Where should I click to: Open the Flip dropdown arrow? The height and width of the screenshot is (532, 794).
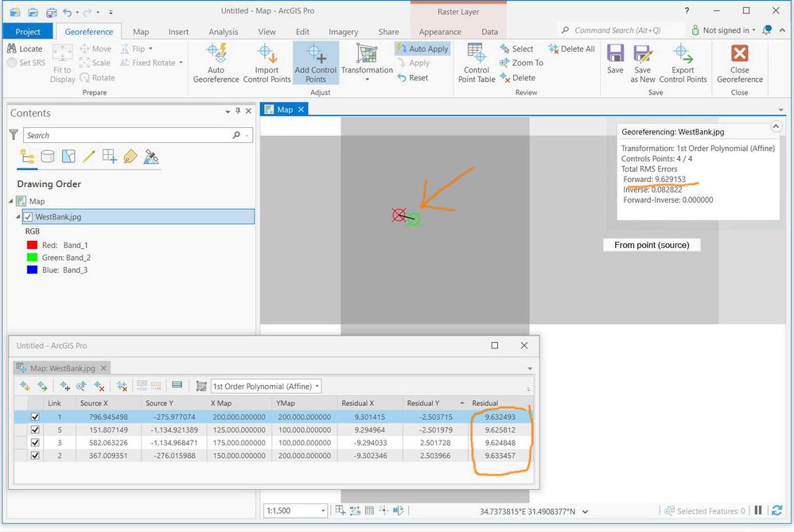point(150,49)
